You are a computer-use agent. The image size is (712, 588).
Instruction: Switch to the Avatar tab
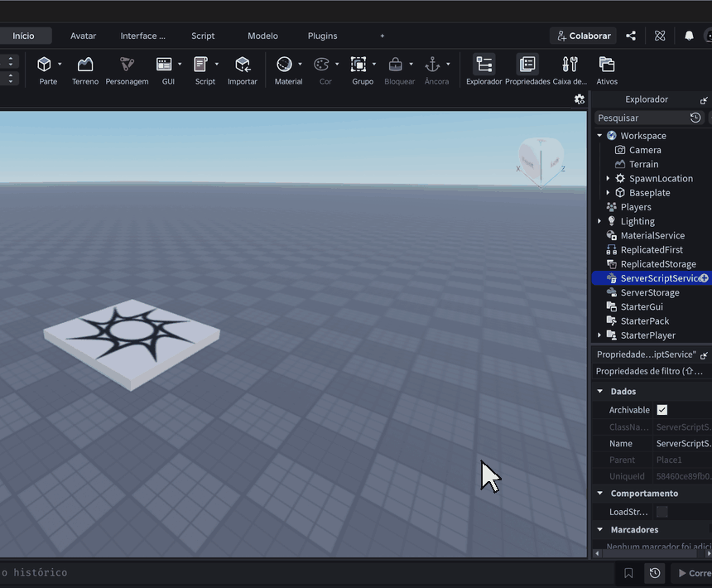point(83,36)
